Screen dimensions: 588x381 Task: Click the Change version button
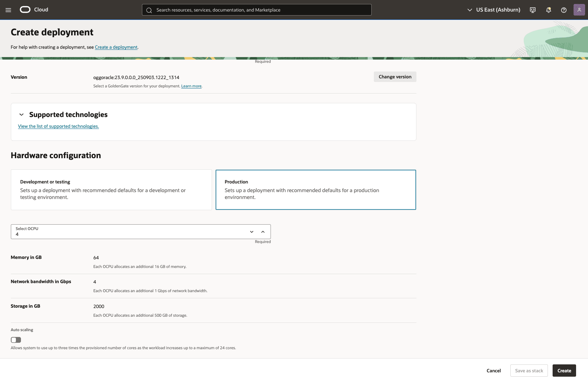click(x=395, y=77)
